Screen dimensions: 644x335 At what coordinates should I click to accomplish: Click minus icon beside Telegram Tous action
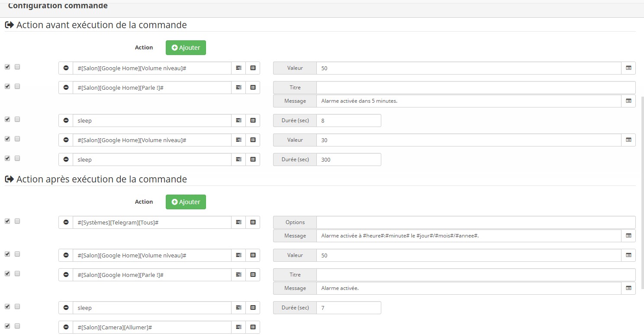(x=66, y=222)
